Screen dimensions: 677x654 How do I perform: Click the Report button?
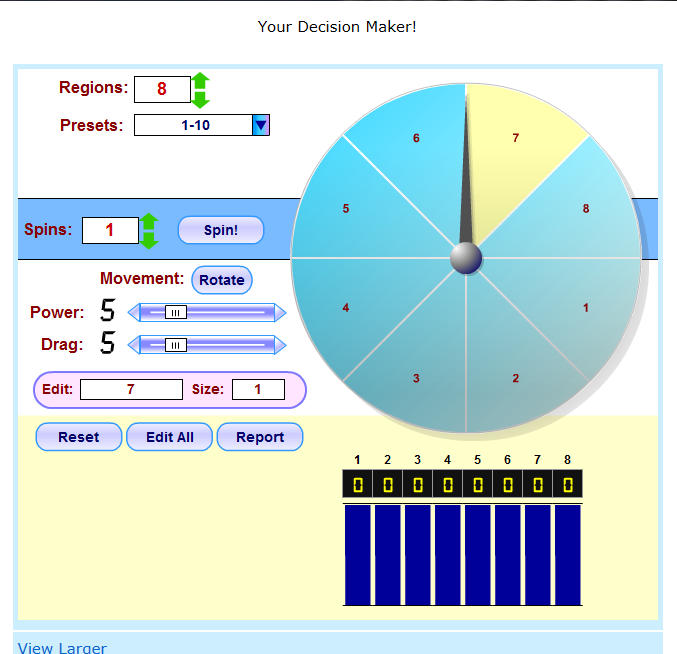(260, 437)
